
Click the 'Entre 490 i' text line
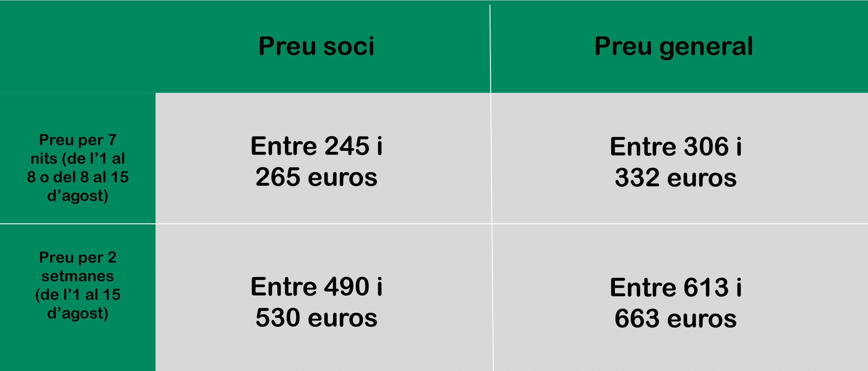pos(317,286)
